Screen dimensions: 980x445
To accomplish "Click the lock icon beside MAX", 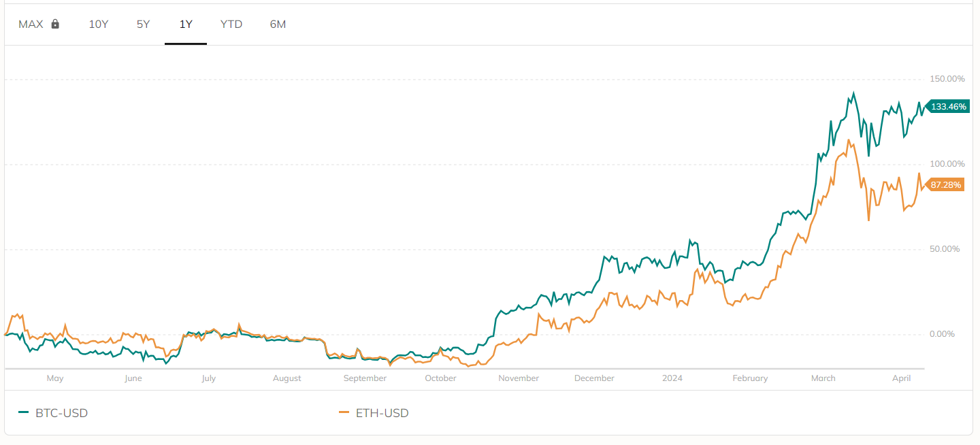I will tap(55, 24).
